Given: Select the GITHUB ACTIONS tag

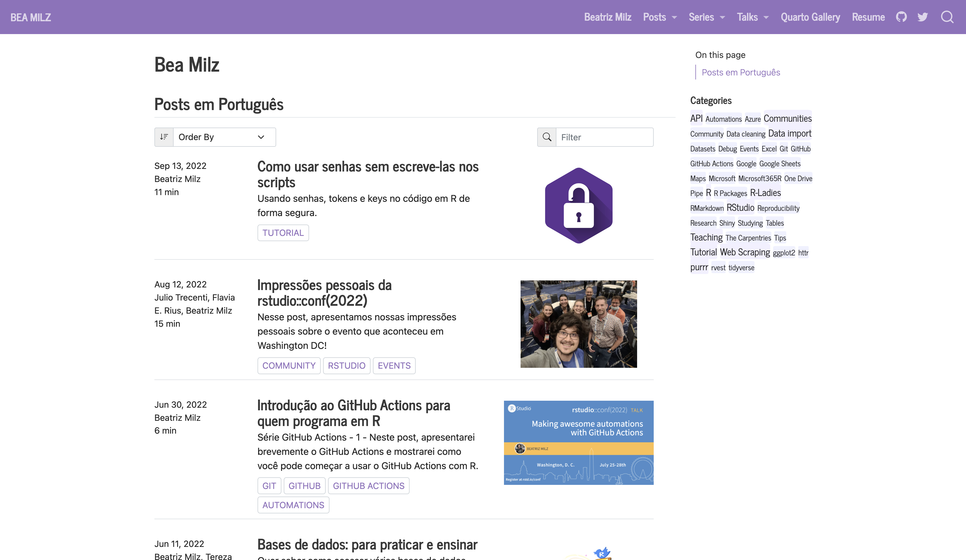Looking at the screenshot, I should coord(369,486).
